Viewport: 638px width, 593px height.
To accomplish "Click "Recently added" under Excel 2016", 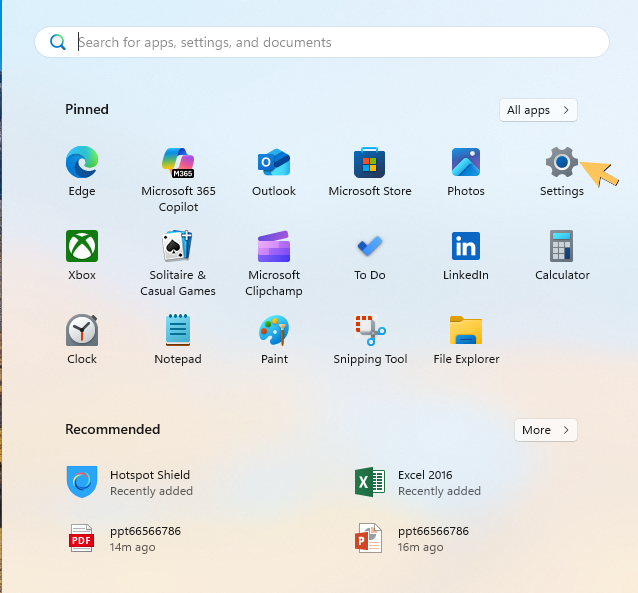I will tap(439, 491).
